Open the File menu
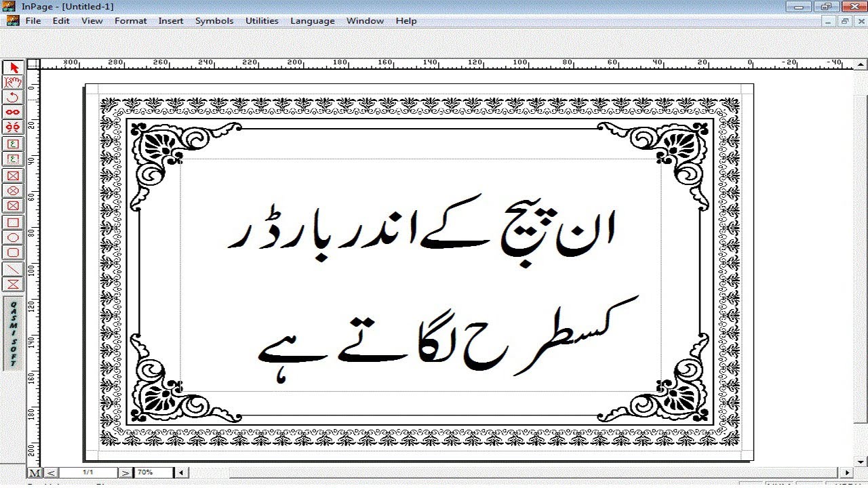 [33, 21]
